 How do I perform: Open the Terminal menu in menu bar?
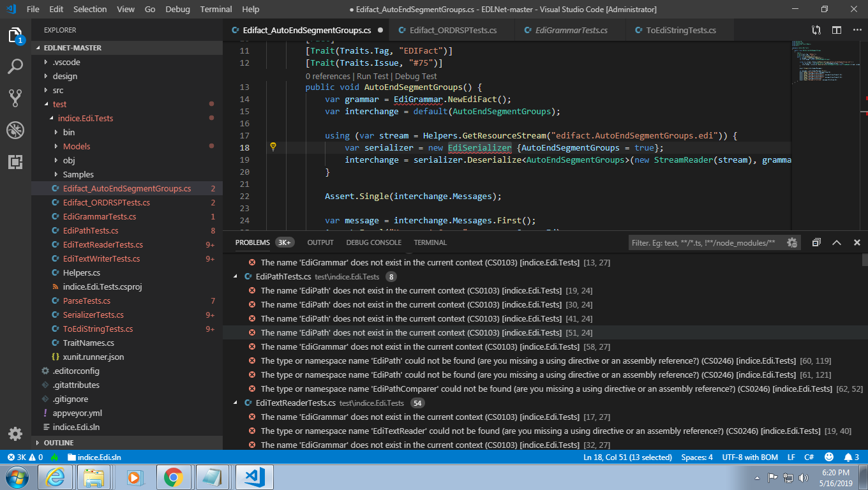click(x=216, y=9)
